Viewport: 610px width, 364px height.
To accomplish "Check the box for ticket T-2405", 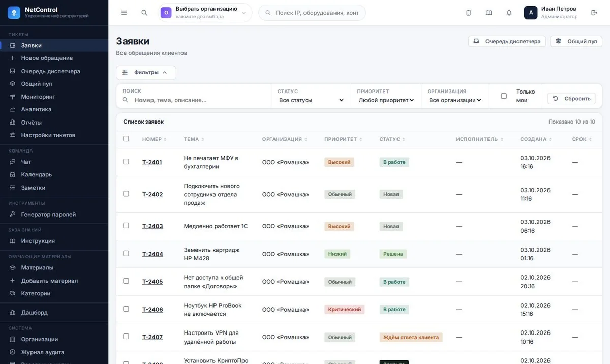I will pos(126,281).
